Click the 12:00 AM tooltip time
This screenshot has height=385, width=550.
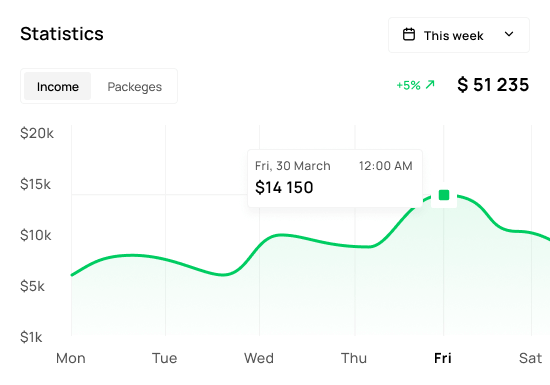(385, 166)
